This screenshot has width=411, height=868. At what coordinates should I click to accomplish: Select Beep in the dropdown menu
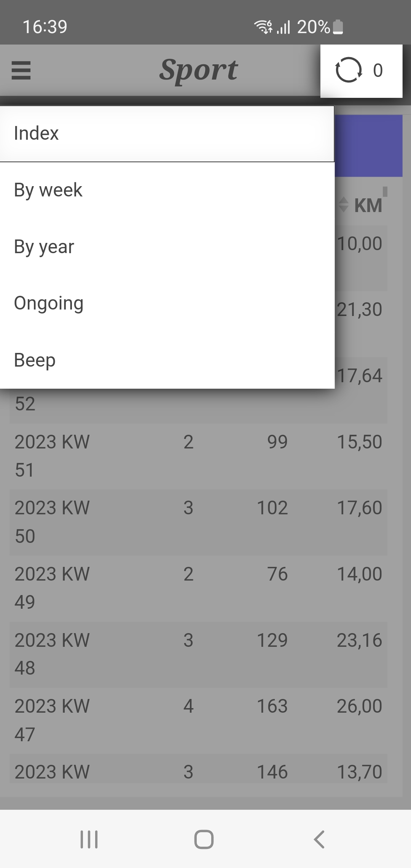167,360
